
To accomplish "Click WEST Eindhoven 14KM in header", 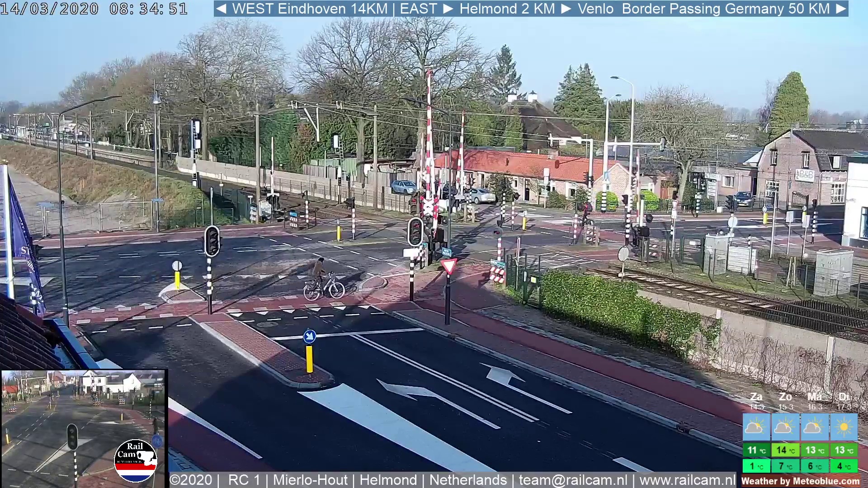I will (310, 9).
